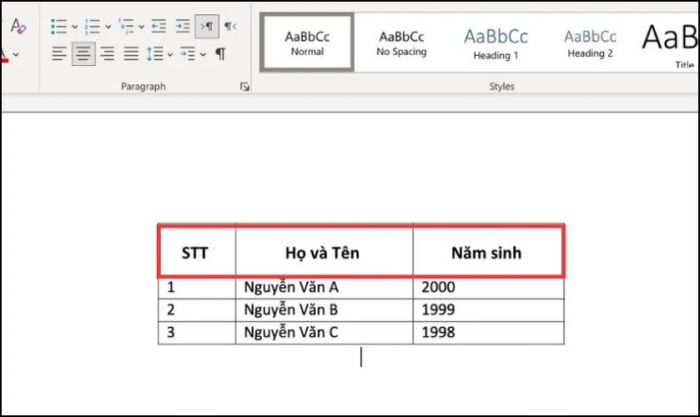
Task: Click the STT cell numbered 1
Action: pyautogui.click(x=196, y=287)
